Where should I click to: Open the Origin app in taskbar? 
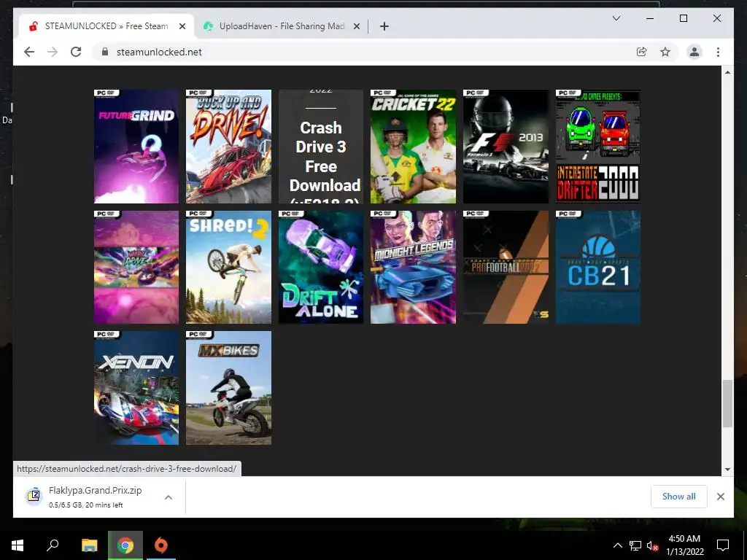click(161, 545)
